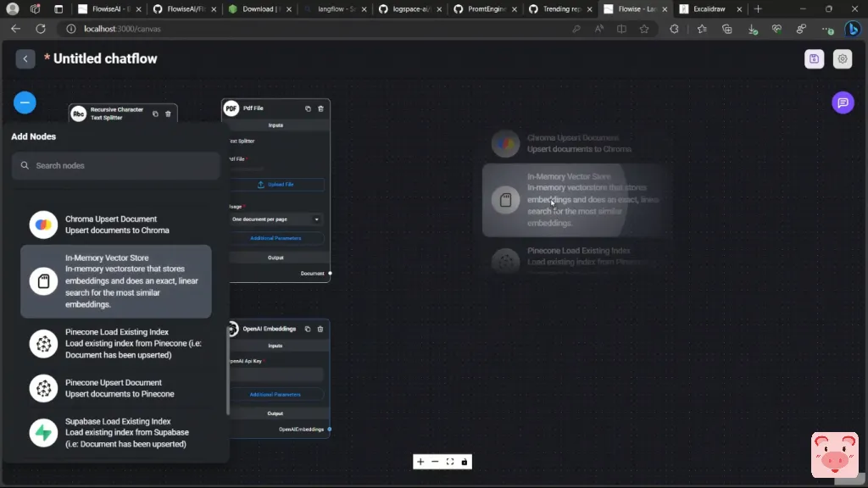This screenshot has height=488, width=868.
Task: Delete the Recursive Character Text Splitter node
Action: [x=169, y=114]
